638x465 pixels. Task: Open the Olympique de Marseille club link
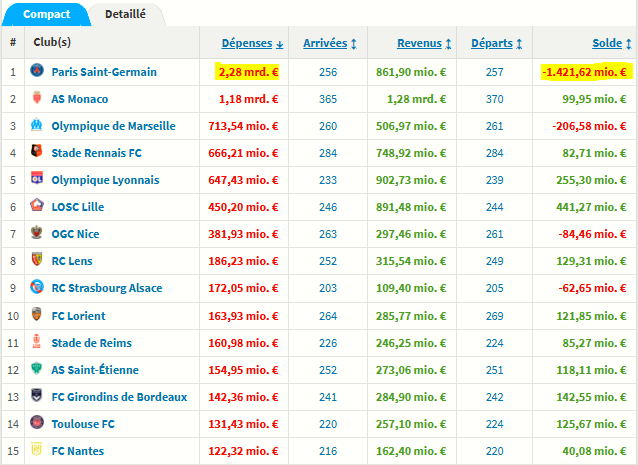click(114, 126)
